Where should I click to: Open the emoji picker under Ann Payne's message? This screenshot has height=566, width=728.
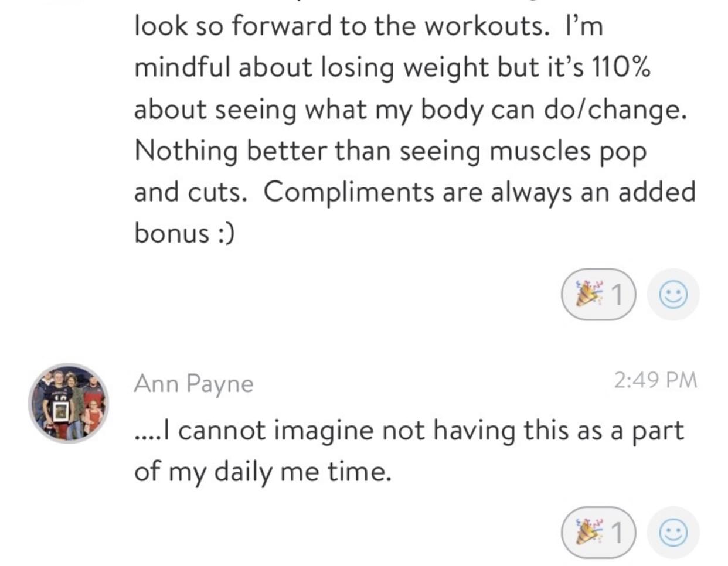coord(673,533)
